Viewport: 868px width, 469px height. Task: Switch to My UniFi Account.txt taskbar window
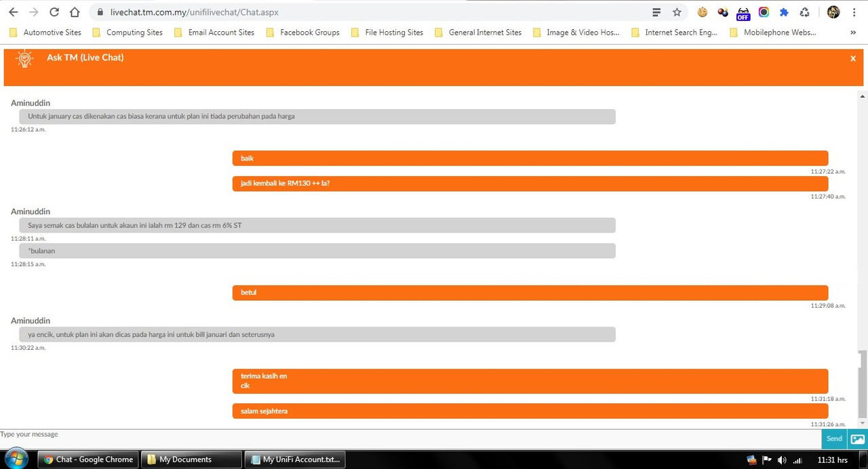295,460
